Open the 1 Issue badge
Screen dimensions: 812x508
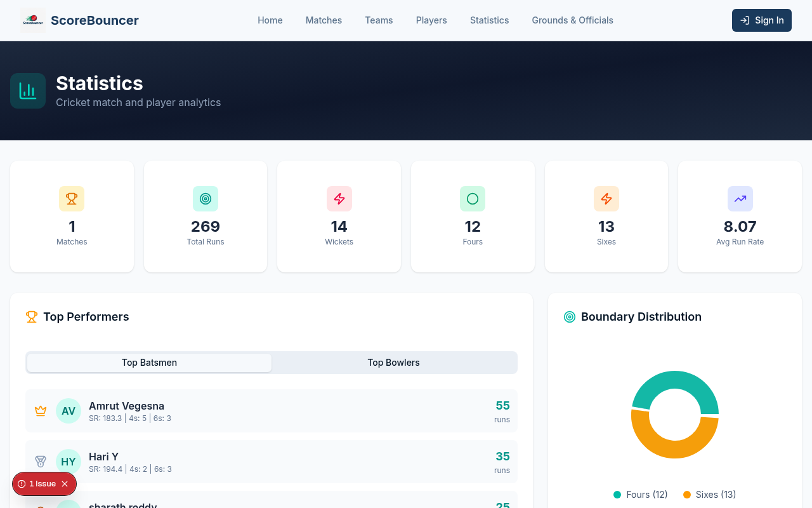tap(42, 484)
